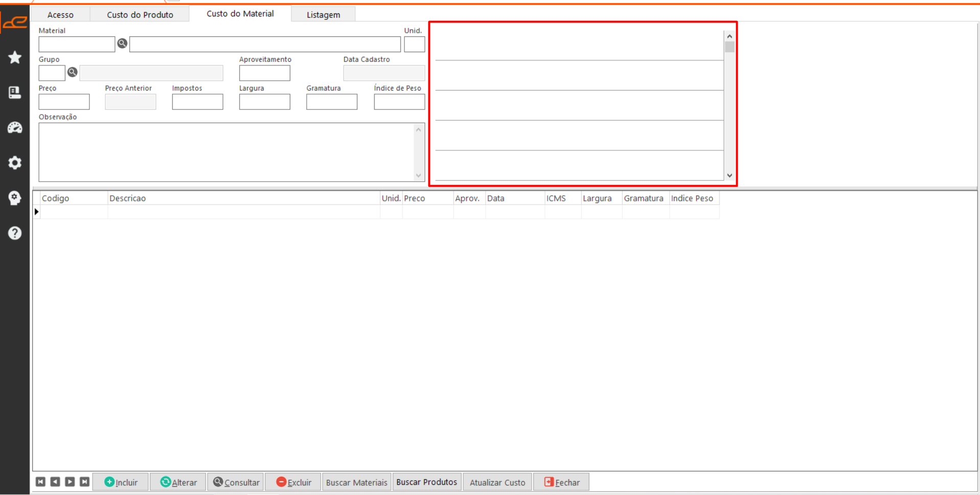The height and width of the screenshot is (495, 980).
Task: Click the Material search magnifier icon
Action: tap(122, 44)
